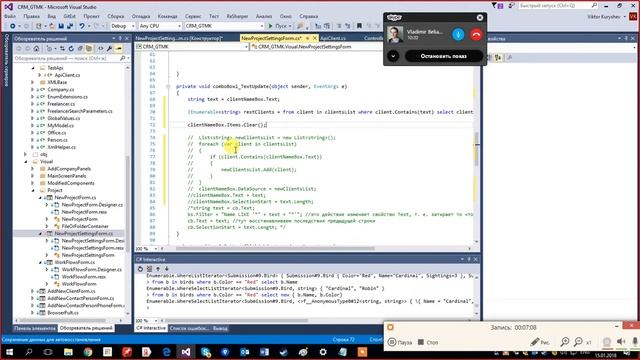Open the Правка menu

click(31, 16)
